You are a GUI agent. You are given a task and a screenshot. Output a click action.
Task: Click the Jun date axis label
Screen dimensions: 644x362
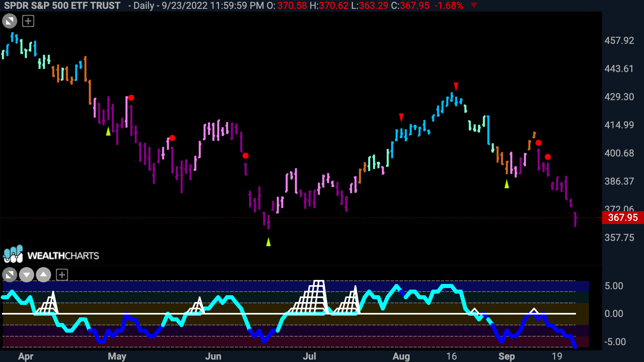(213, 356)
